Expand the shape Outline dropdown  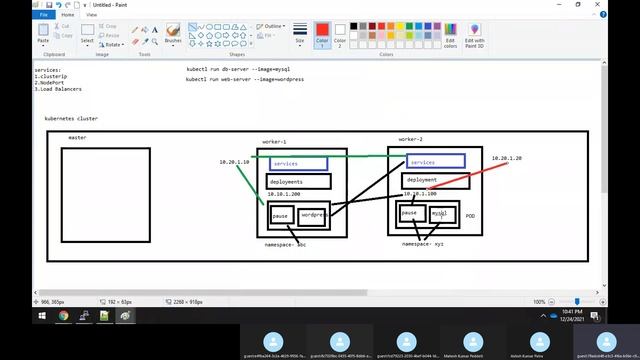tap(284, 26)
